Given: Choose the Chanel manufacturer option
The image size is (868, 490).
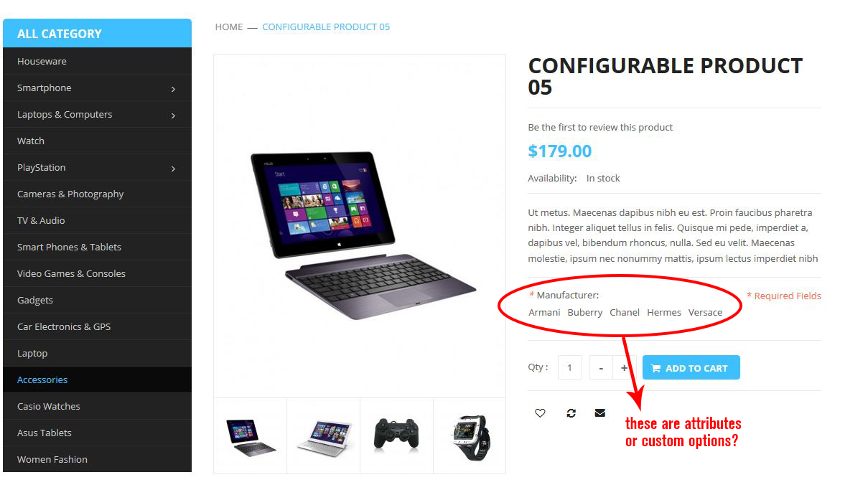Looking at the screenshot, I should pos(625,313).
